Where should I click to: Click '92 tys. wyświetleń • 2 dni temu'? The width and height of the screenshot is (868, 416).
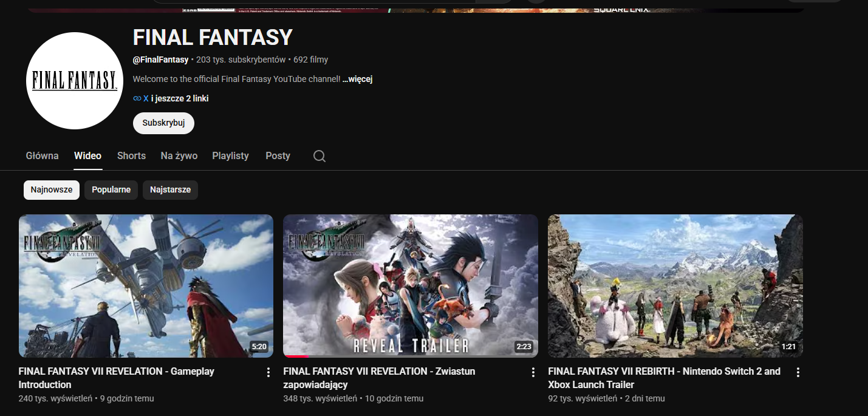[x=606, y=399]
